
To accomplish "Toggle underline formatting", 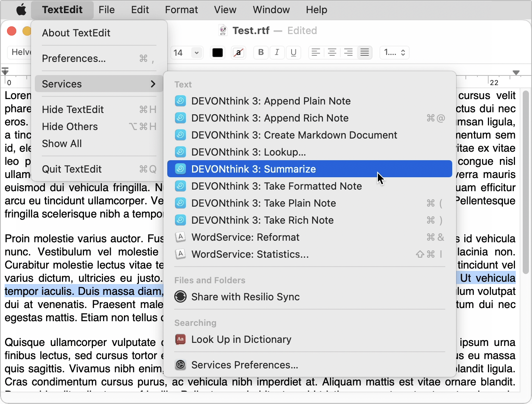I will pos(293,52).
